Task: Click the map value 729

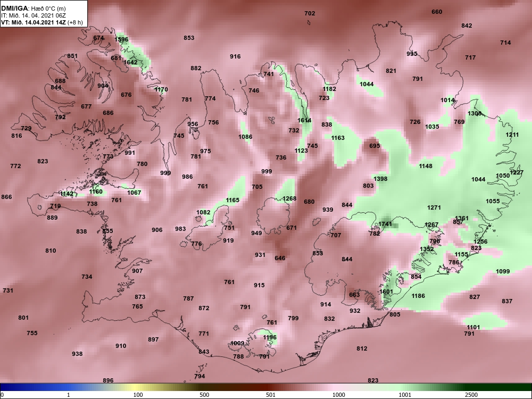Action: point(26,128)
